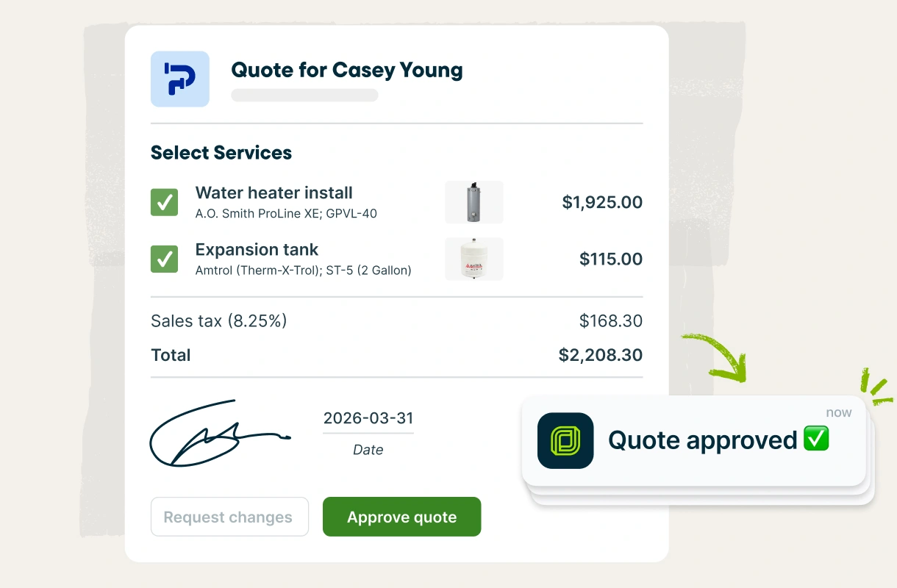The height and width of the screenshot is (588, 897).
Task: Uncheck the Expansion tank checkbox
Action: point(164,259)
